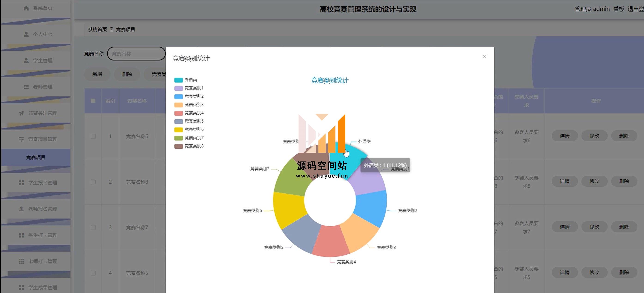The image size is (644, 293).
Task: Check the row for 竞赛名称5
Action: click(x=93, y=273)
